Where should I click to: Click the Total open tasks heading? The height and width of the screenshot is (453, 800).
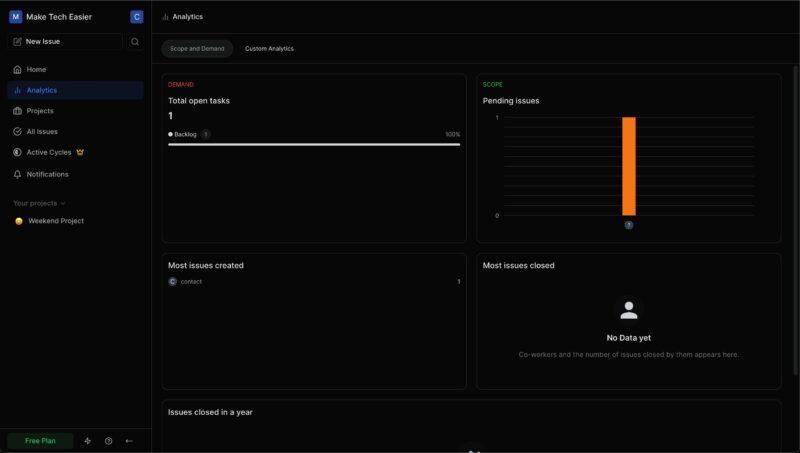click(x=199, y=100)
